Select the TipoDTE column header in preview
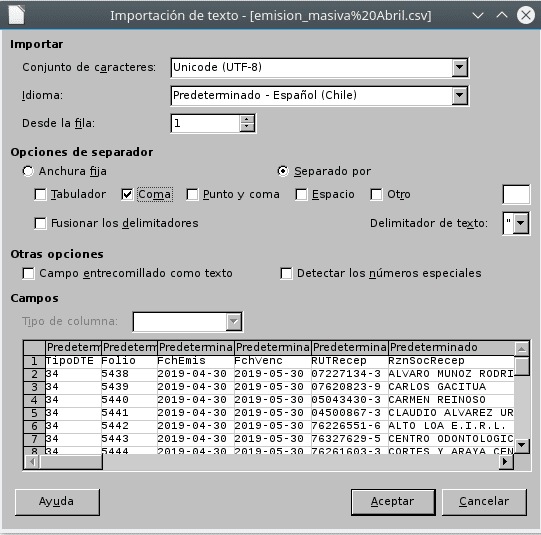541x535 pixels. pyautogui.click(x=73, y=347)
